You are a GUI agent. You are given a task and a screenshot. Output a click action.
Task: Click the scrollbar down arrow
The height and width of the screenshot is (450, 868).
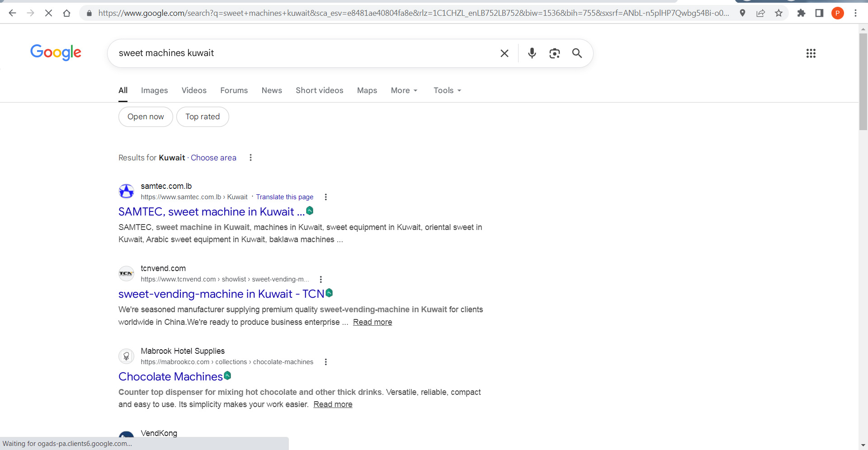pyautogui.click(x=863, y=445)
